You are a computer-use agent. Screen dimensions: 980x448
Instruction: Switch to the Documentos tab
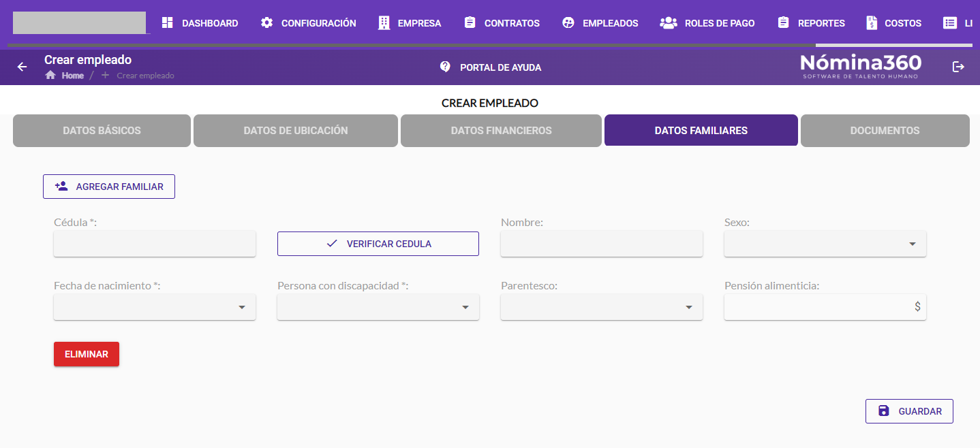885,131
